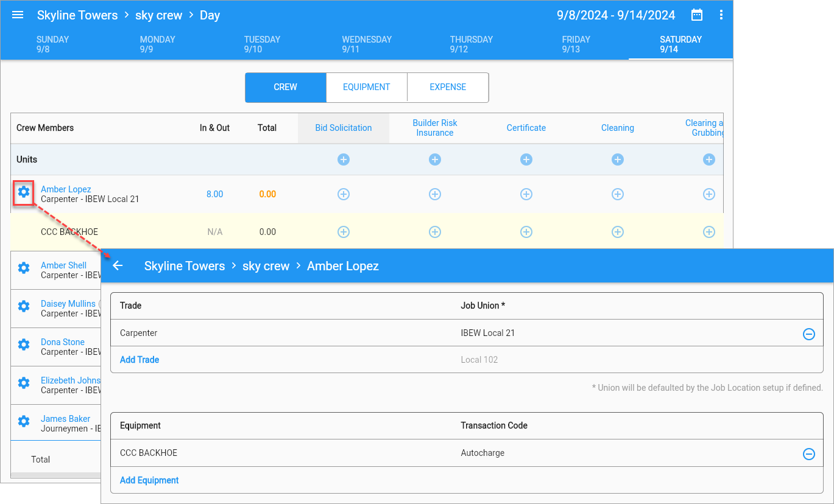
Task: Select the Saturday 9/14 day tab
Action: (680, 44)
